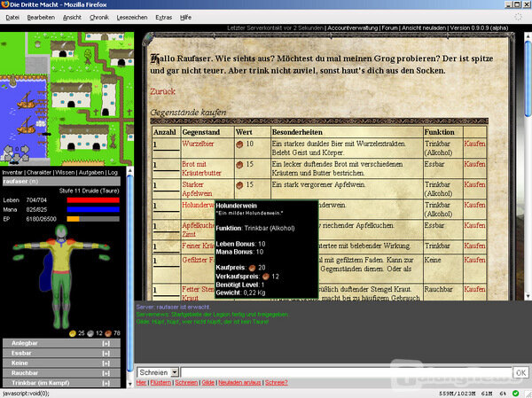532x398 pixels.
Task: Switch to the Wissen tab
Action: click(x=65, y=172)
